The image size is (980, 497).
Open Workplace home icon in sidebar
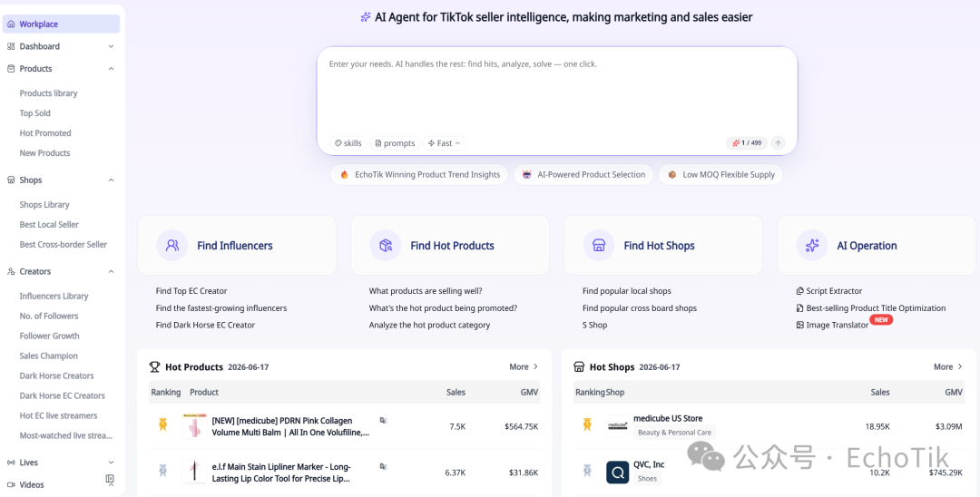11,24
